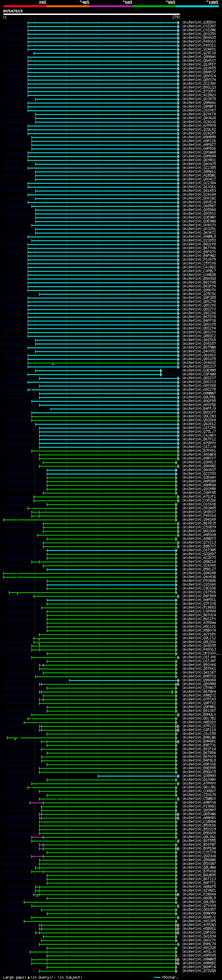This screenshot has width=222, height=980.
Task: Select hit label UniRef100_Q40426
Action: 199,118
